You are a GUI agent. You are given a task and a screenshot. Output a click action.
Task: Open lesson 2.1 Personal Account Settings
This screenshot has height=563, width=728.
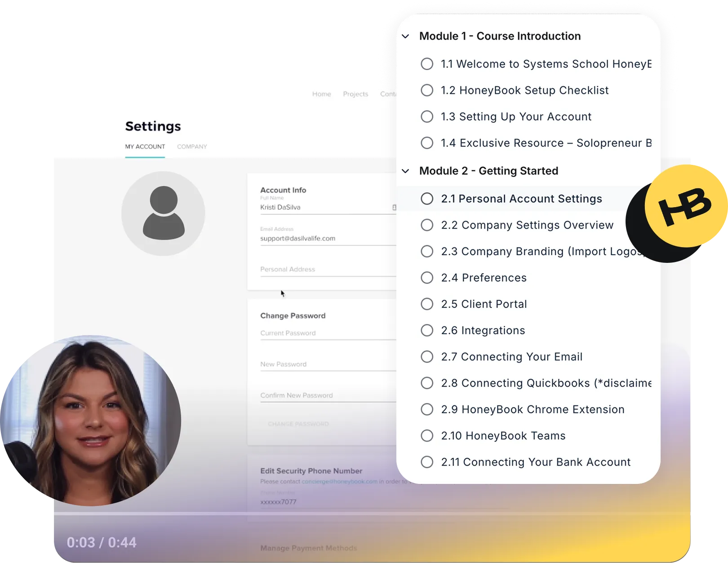(x=521, y=199)
